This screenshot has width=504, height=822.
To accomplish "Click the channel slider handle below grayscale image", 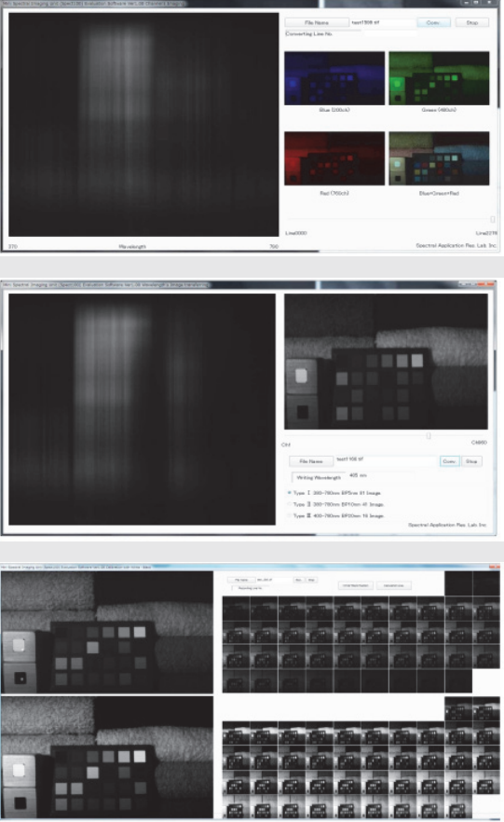I will [429, 435].
